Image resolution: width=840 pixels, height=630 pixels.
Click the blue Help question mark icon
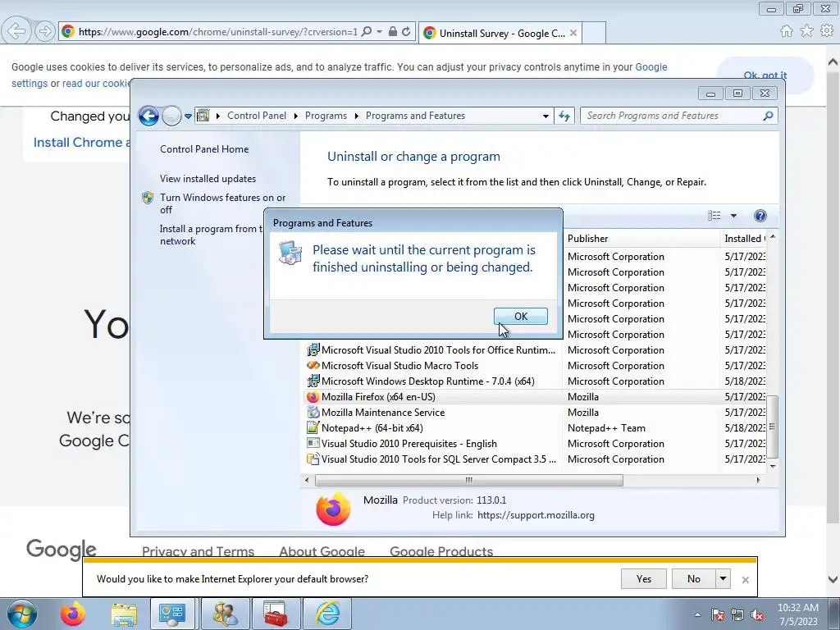[760, 216]
